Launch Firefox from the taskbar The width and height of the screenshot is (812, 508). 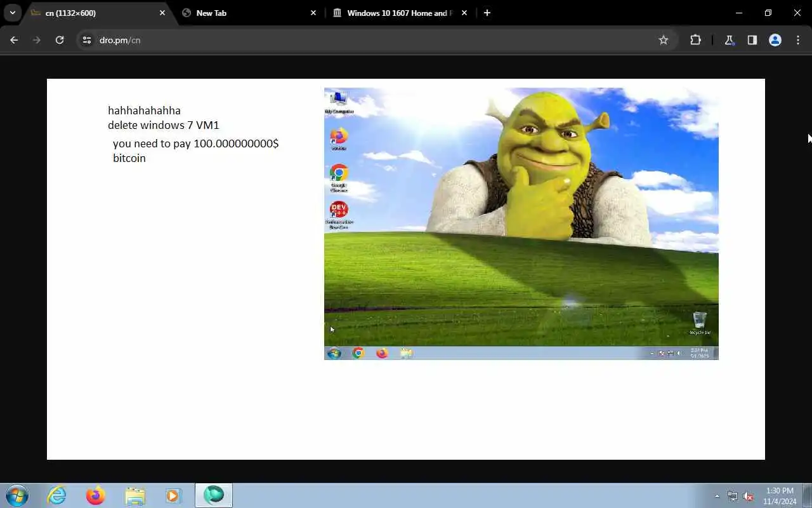[96, 495]
